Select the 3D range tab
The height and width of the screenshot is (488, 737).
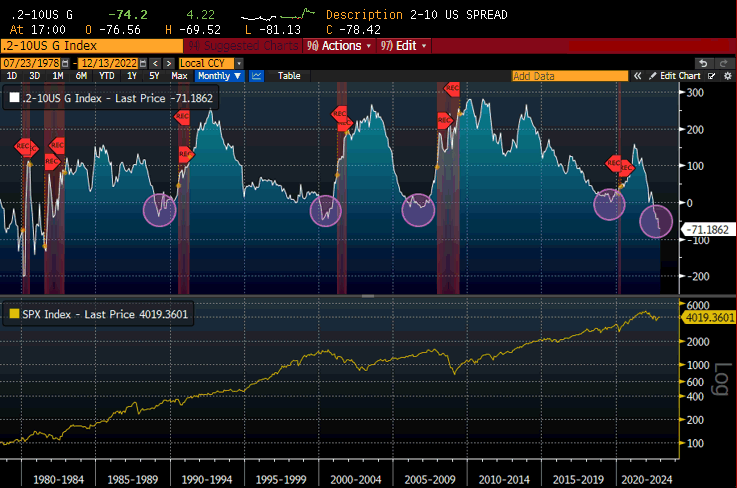tap(35, 76)
